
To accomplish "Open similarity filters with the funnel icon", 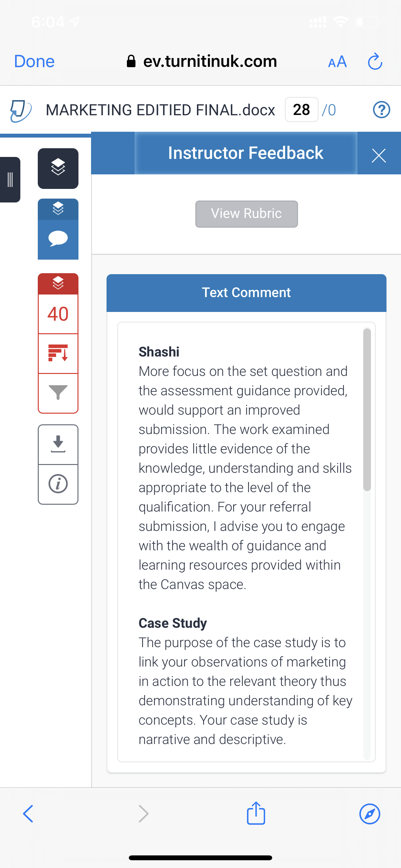I will (x=58, y=393).
